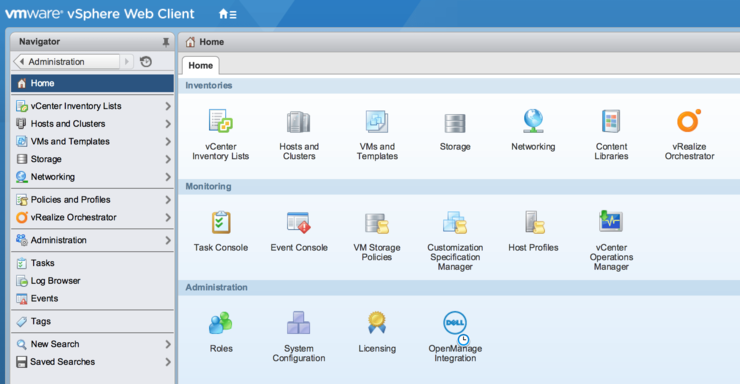Open the Licensing ribbon icon
This screenshot has height=384, width=740.
pos(377,323)
